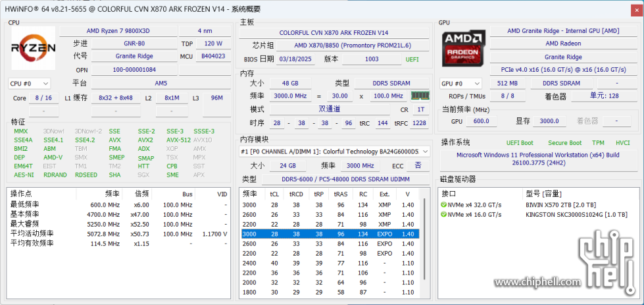Click the AMD-V feature flag
This screenshot has height=305, width=644.
(53, 157)
